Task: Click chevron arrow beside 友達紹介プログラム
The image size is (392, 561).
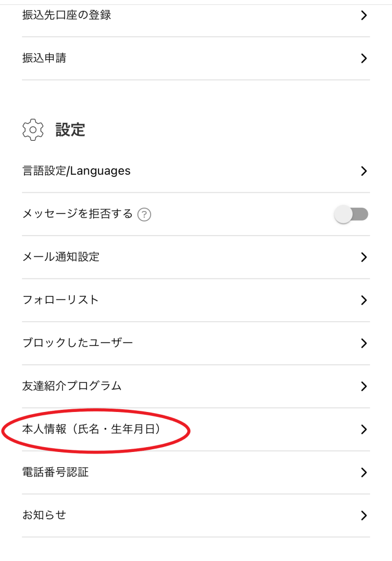Action: click(364, 386)
